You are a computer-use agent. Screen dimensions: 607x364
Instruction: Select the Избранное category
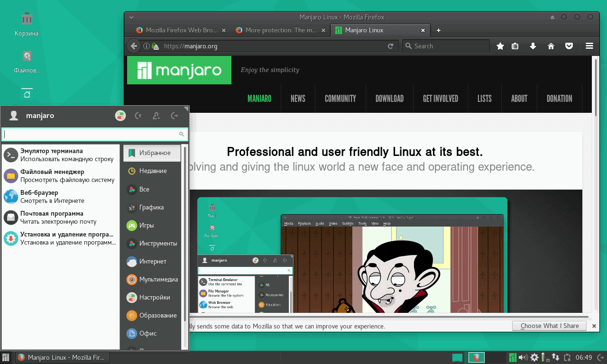pos(152,153)
